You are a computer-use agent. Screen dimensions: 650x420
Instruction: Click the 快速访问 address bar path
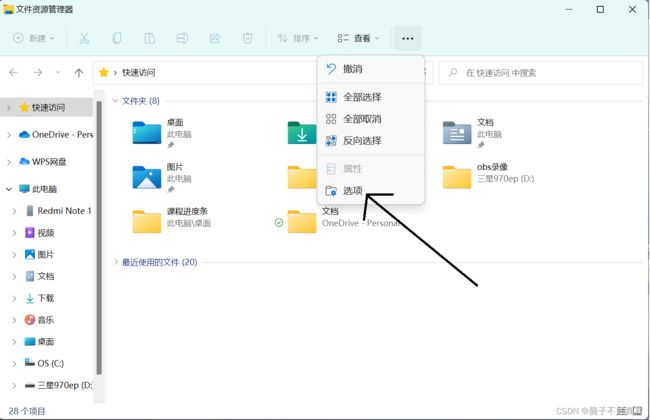point(138,73)
